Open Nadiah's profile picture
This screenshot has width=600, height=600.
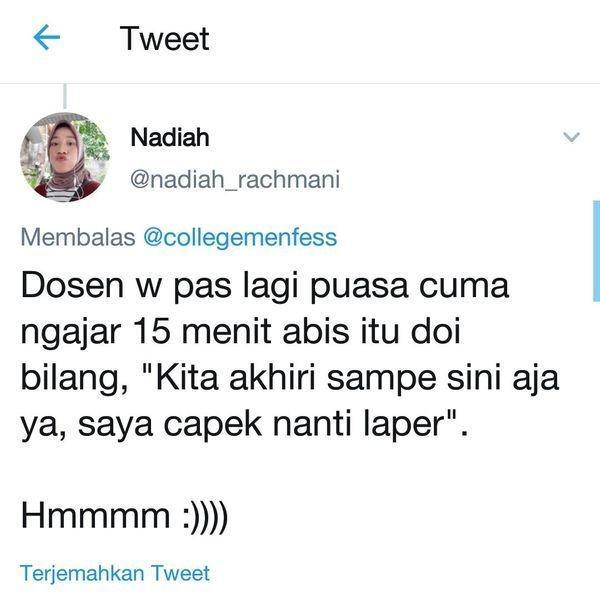(65, 157)
